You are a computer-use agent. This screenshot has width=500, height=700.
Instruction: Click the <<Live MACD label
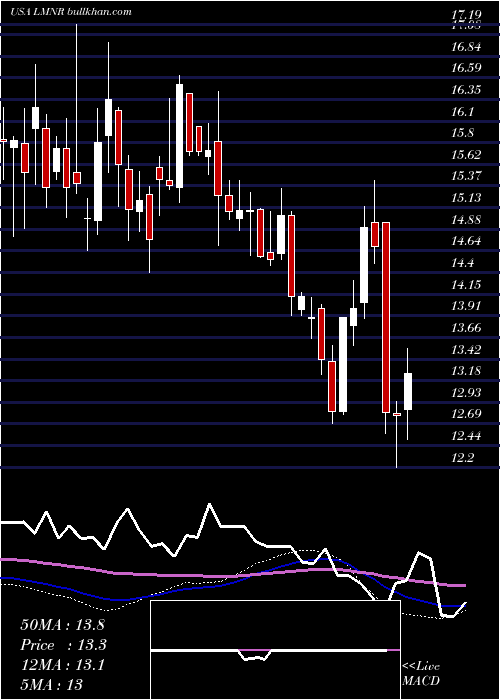click(x=421, y=674)
